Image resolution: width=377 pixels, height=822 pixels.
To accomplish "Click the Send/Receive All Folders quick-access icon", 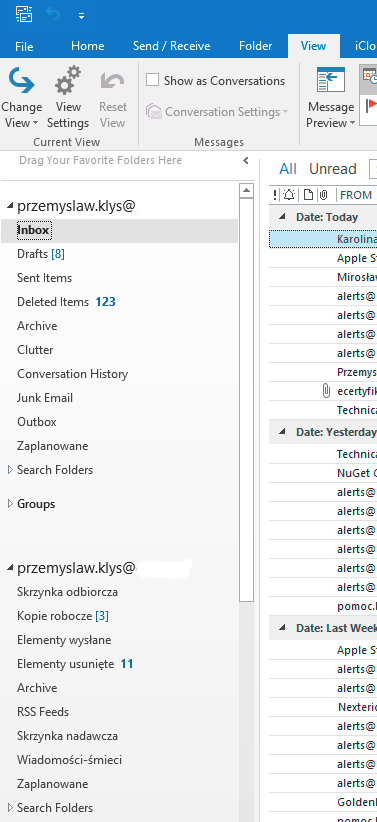I will (24, 13).
